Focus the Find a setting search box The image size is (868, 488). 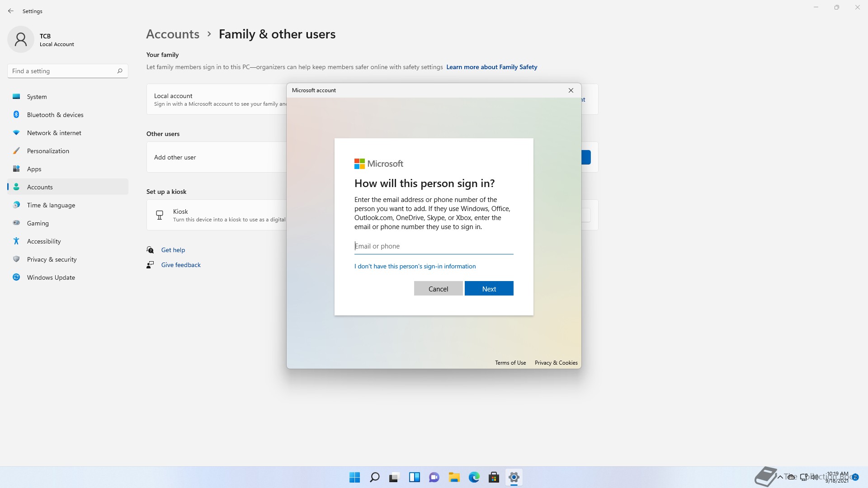68,71
